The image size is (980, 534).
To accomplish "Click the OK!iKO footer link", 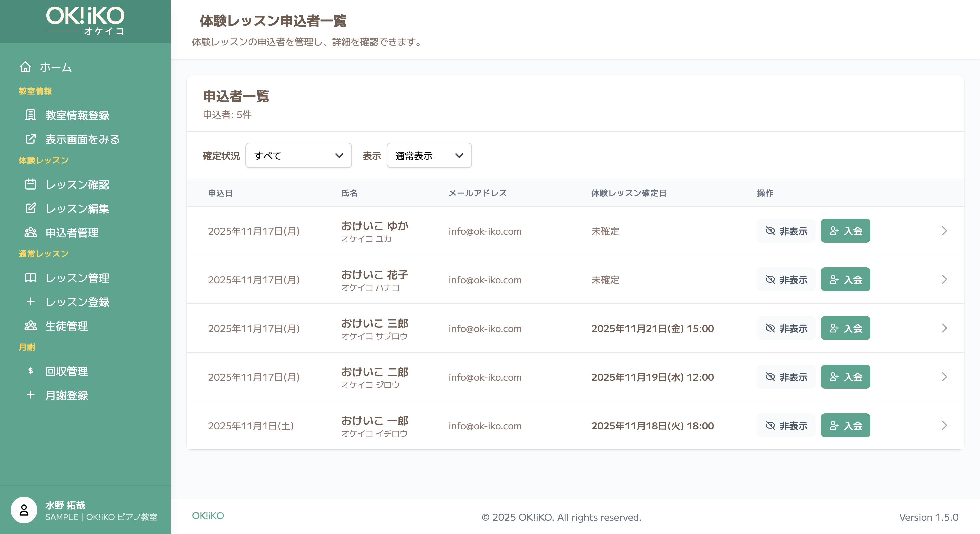I will pyautogui.click(x=208, y=516).
